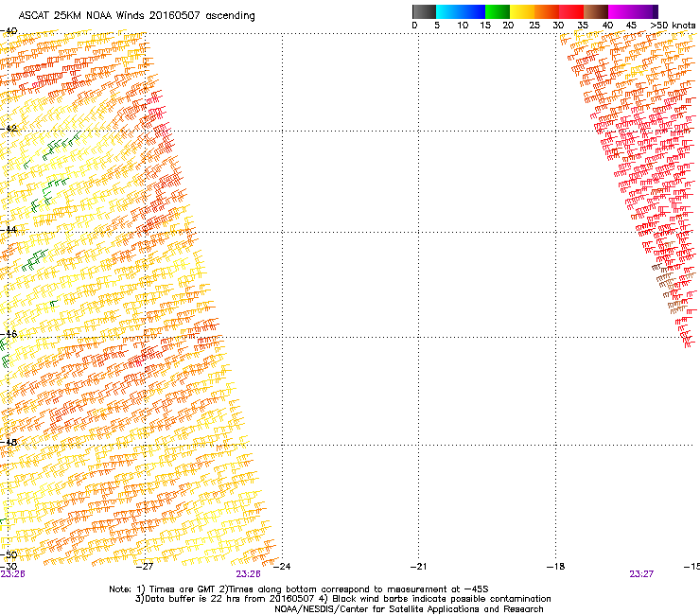Click the yellow 20-25 knots color band
Image resolution: width=700 pixels, height=615 pixels.
click(522, 11)
